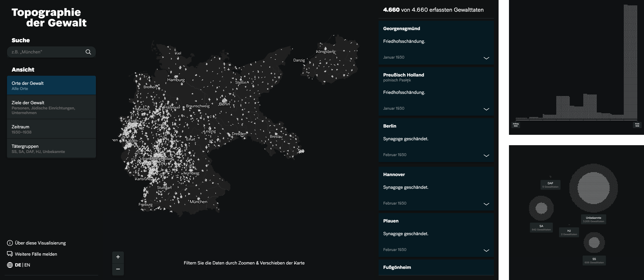Click the chat icon for Weitere Fälle melden
The image size is (644, 280).
(10, 254)
